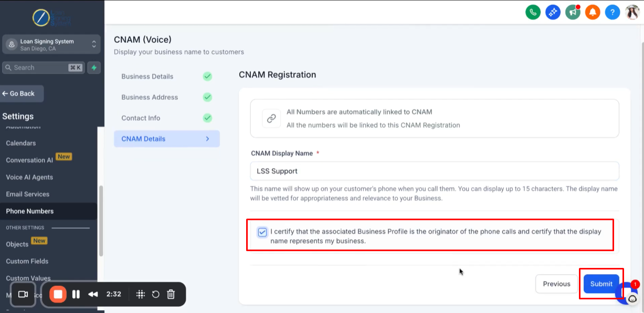Click the Previous button
644x313 pixels.
click(556, 284)
